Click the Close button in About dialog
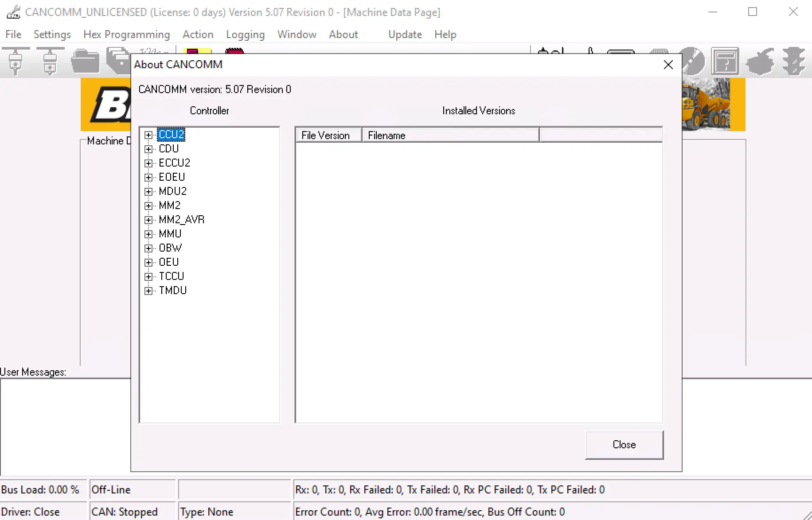The width and height of the screenshot is (812, 520). tap(624, 444)
